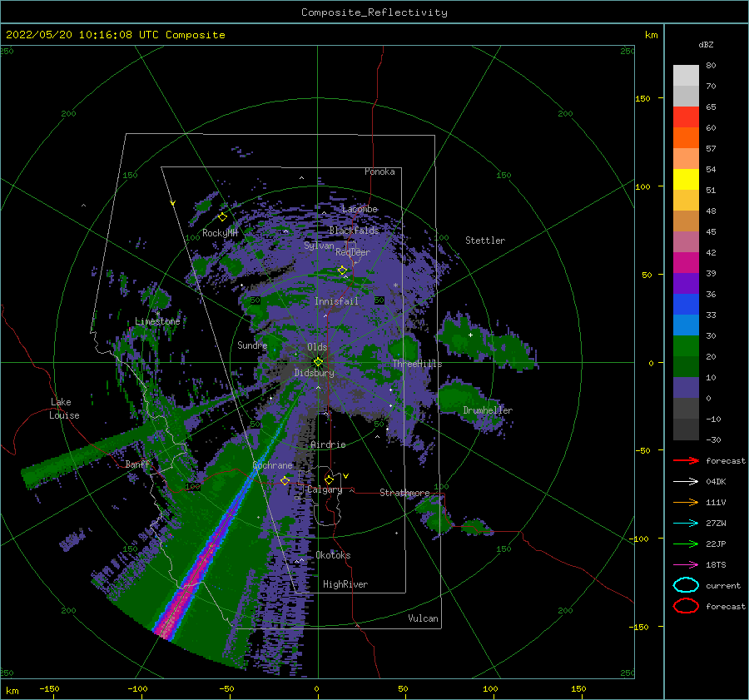Viewport: 749px width, 700px height.
Task: Pick the light blue 30–33 dBZ swatch
Action: coord(686,325)
